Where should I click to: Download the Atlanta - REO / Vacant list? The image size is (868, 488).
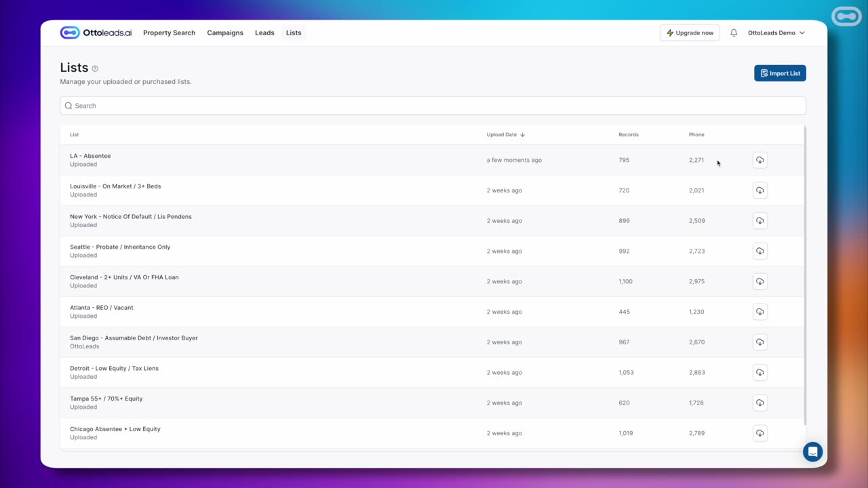click(759, 312)
